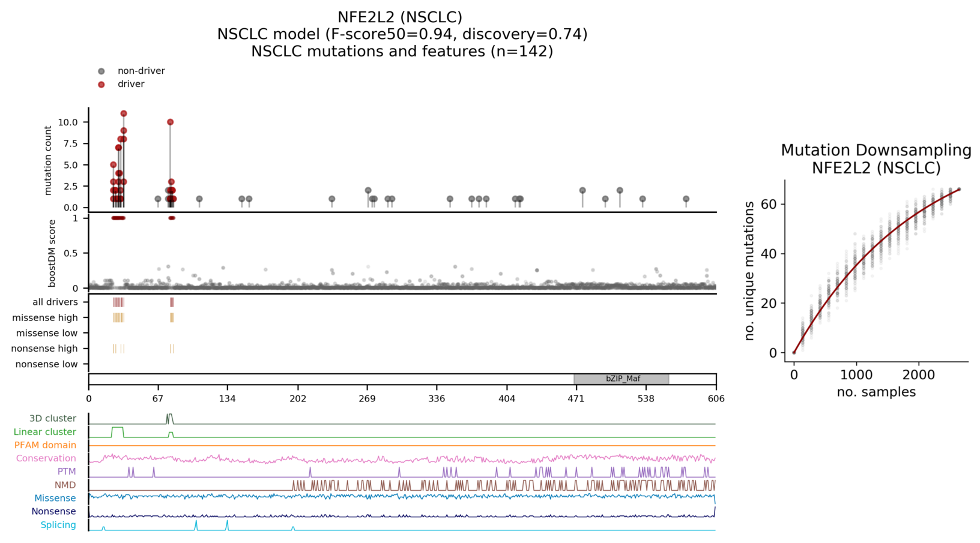Click the 'all drivers' row label
980x543 pixels.
(55, 302)
